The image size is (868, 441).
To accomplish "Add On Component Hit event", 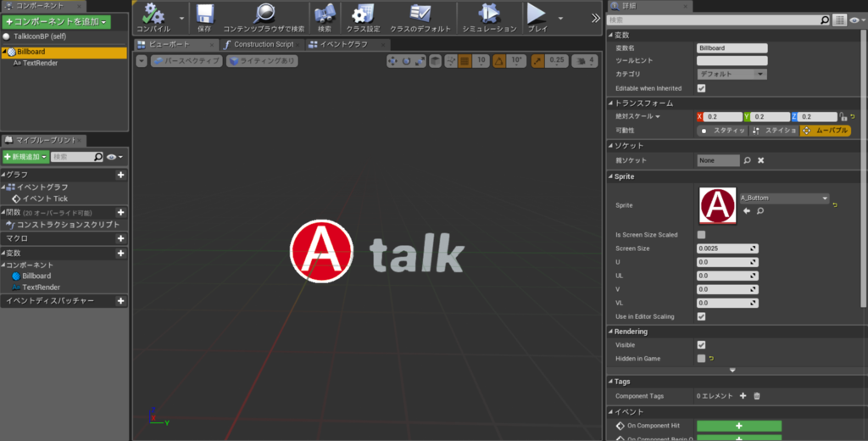I will click(x=739, y=426).
